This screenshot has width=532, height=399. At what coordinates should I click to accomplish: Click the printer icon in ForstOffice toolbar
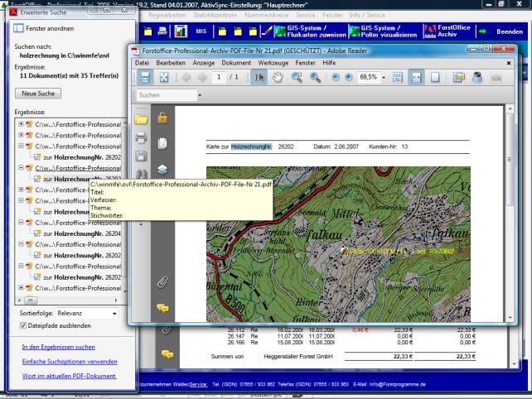[x=162, y=31]
